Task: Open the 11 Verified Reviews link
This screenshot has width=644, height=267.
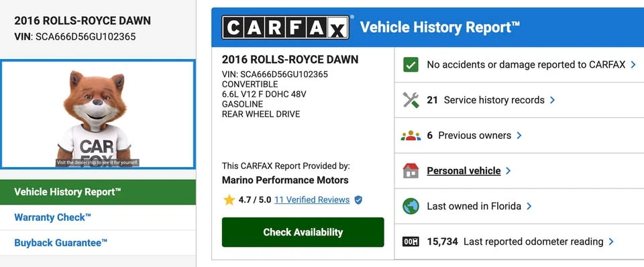Action: tap(312, 200)
